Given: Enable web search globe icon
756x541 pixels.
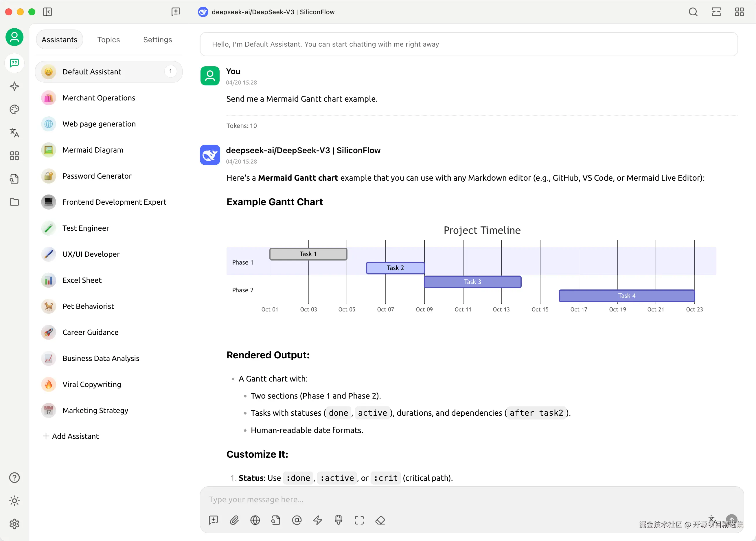Looking at the screenshot, I should pos(255,520).
